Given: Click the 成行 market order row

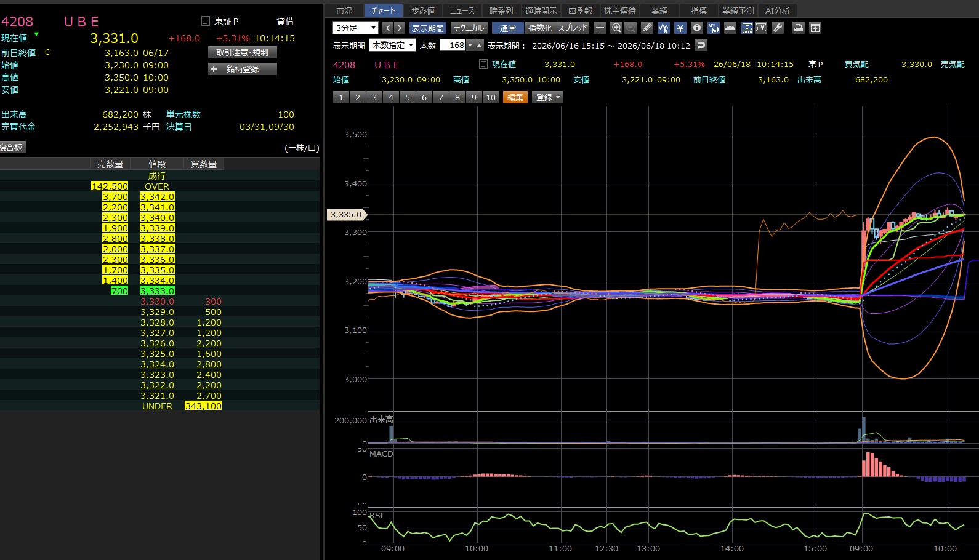Looking at the screenshot, I should (x=159, y=176).
